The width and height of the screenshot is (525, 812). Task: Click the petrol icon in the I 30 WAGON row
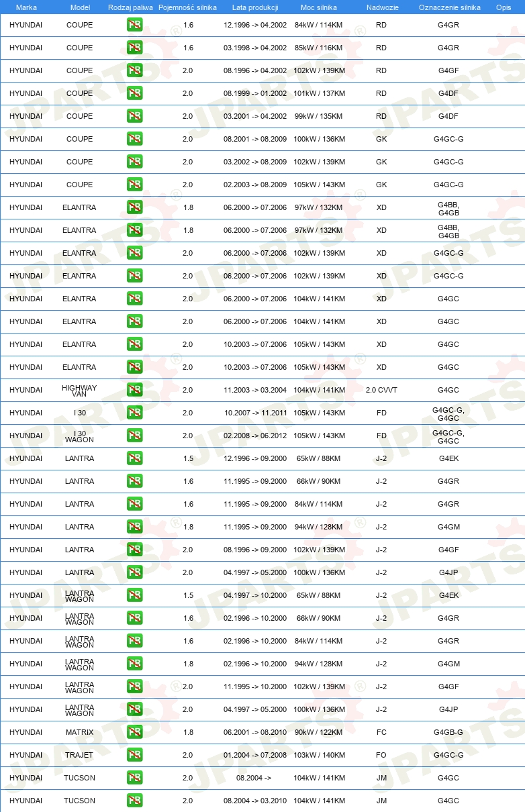tap(134, 436)
